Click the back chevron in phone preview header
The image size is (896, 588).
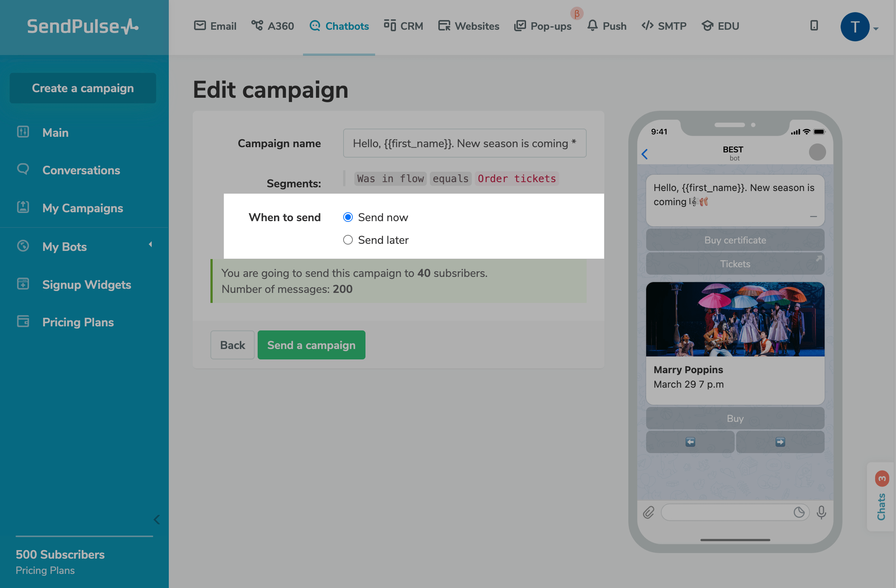(645, 154)
